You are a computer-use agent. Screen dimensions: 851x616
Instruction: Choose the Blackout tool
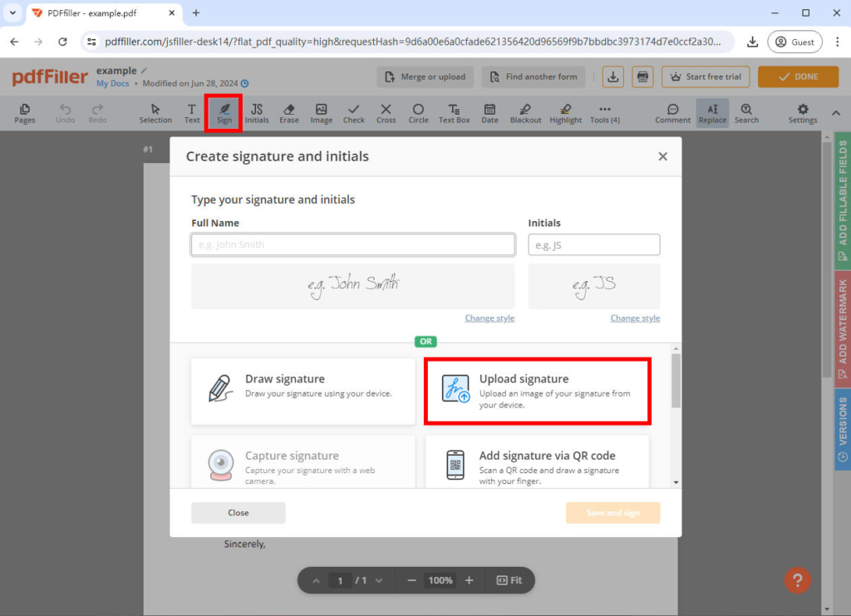(x=525, y=113)
